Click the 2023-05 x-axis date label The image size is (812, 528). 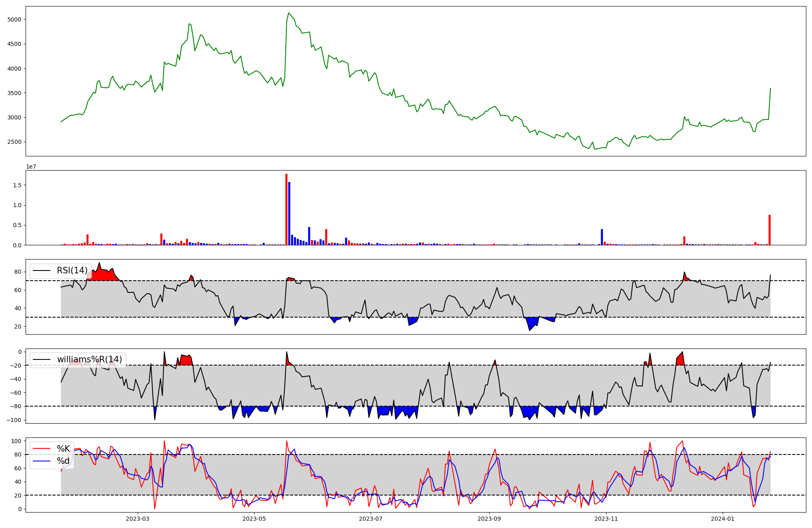tap(254, 519)
